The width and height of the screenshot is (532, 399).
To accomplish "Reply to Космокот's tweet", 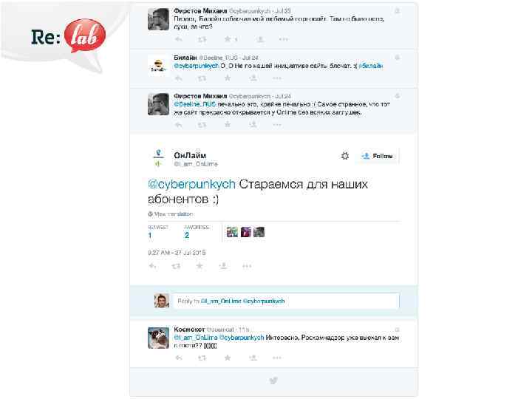I will point(179,358).
